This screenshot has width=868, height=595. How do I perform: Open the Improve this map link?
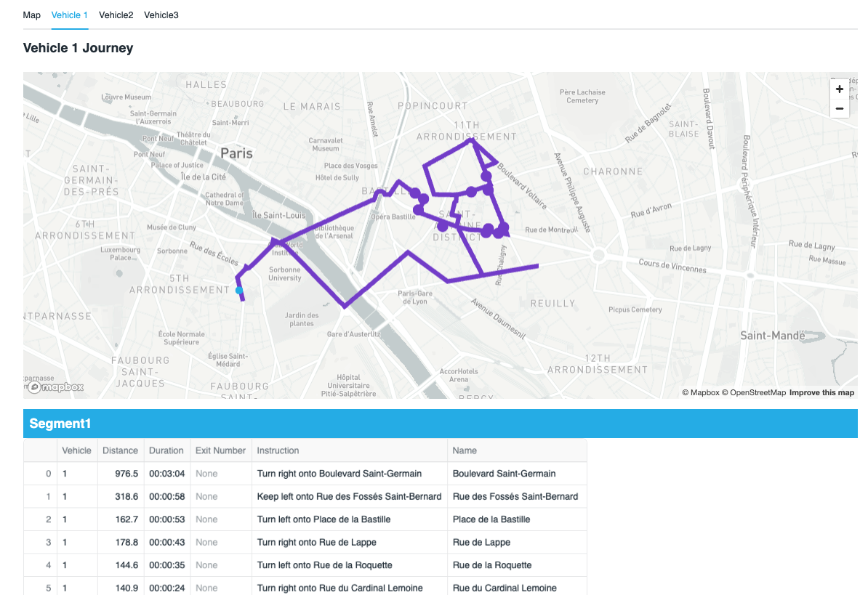coord(821,392)
